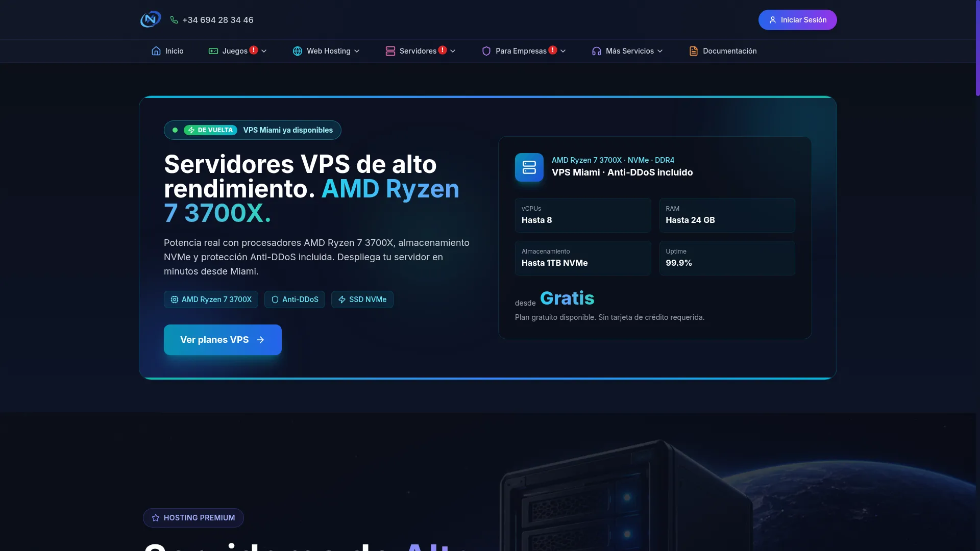Click the user icon in Iniciar Sesión
The height and width of the screenshot is (551, 980).
773,20
